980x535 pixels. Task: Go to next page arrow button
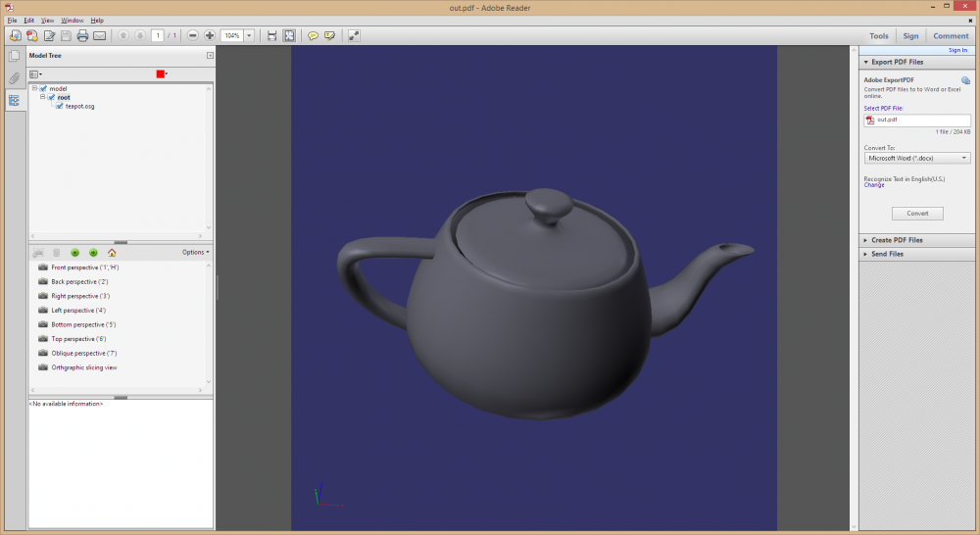coord(140,35)
